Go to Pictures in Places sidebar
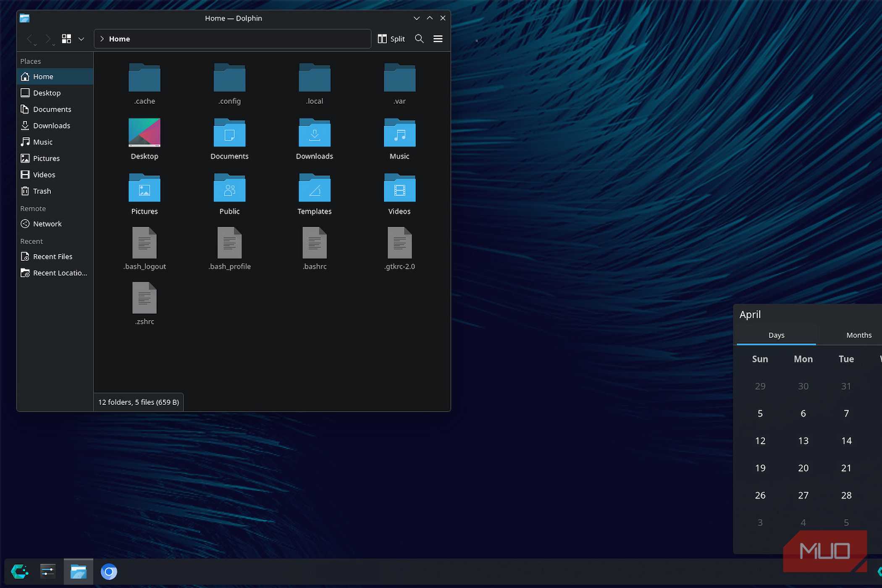This screenshot has height=588, width=882. [x=55, y=158]
